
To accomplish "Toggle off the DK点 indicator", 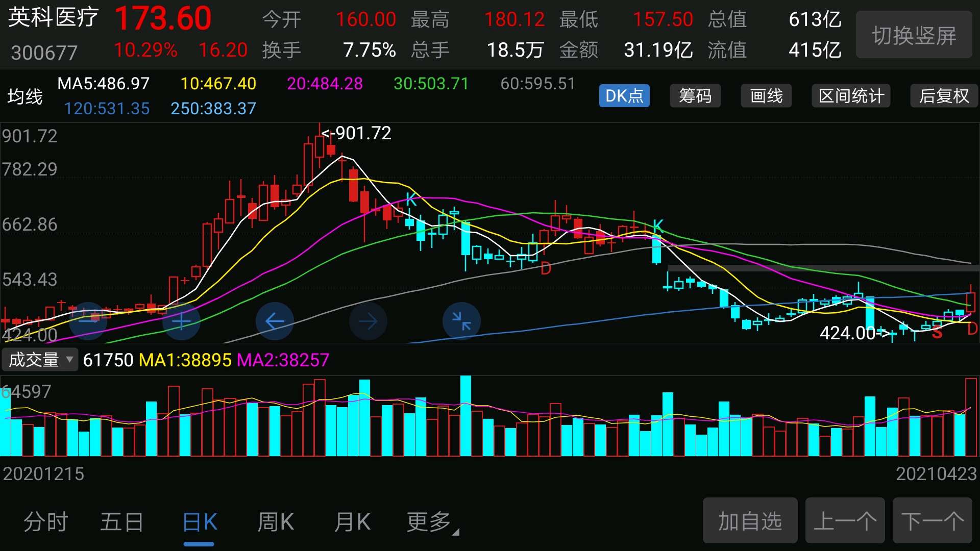I will [624, 96].
